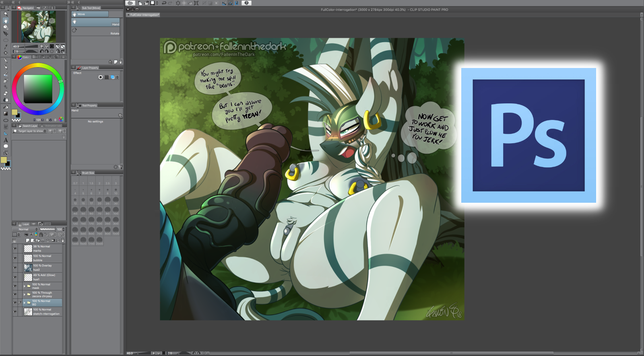
Task: Hide the sketch-nterrogation layer
Action: pos(15,312)
